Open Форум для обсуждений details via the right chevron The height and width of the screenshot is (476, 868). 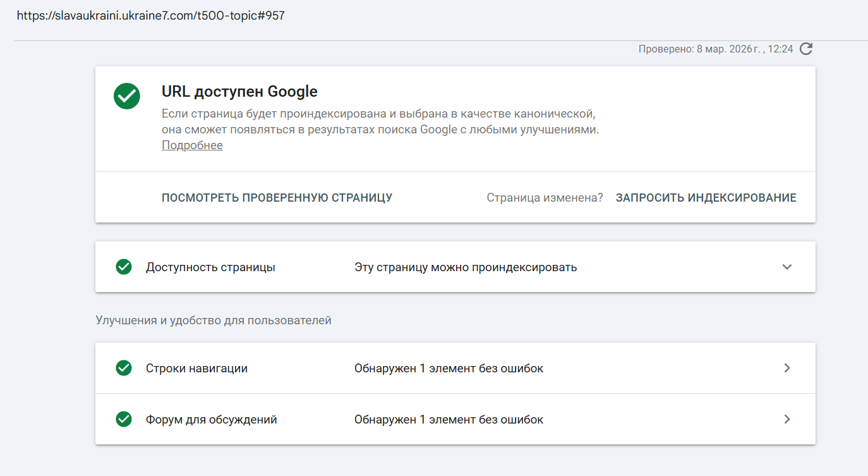click(787, 419)
